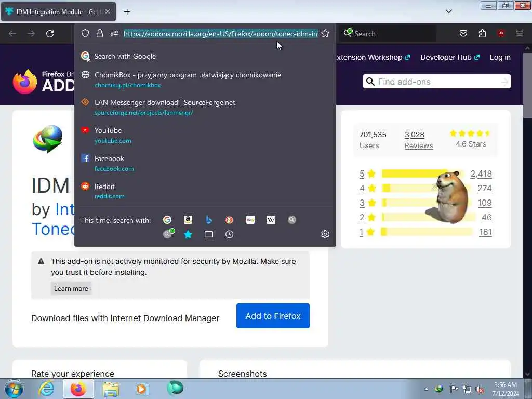Open 1-star reviews rating bar
Screen dimensions: 532x399
tap(427, 232)
